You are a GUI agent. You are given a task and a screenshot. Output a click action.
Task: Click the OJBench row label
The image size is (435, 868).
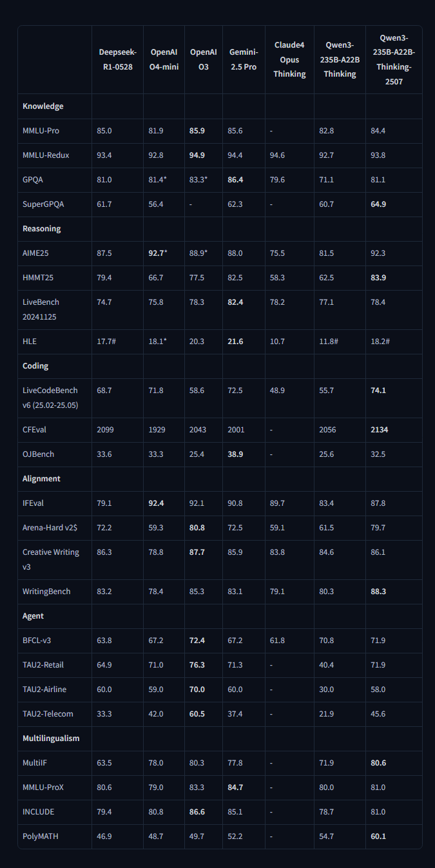coord(39,454)
